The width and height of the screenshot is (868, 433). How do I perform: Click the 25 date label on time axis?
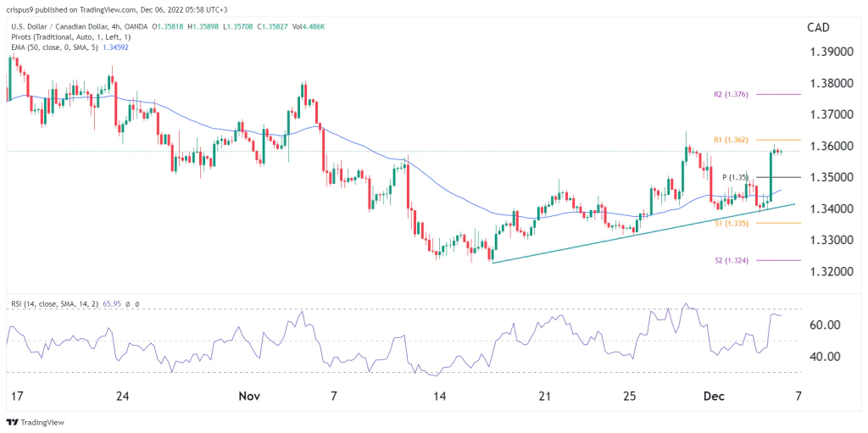click(x=630, y=397)
